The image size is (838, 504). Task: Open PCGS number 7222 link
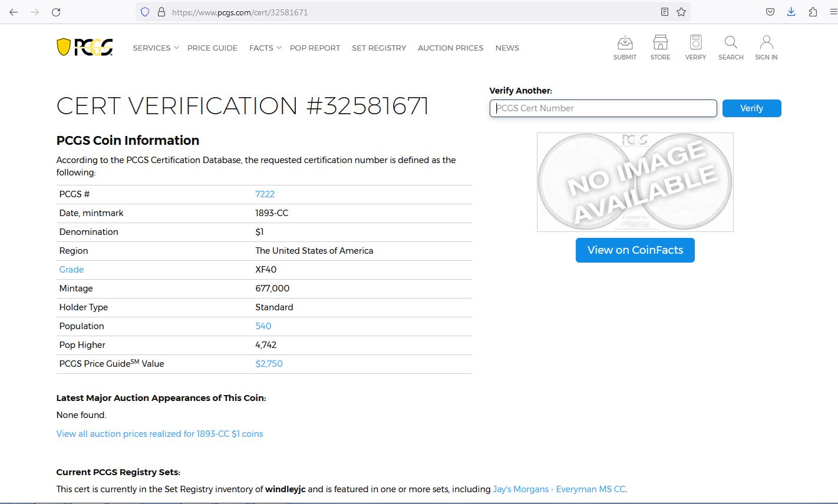point(265,194)
